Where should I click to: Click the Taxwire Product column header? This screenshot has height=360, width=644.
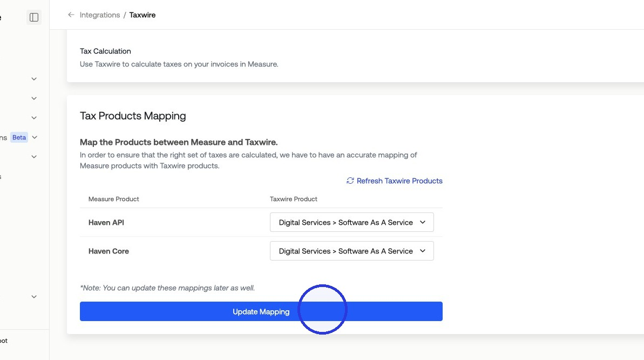tap(293, 199)
